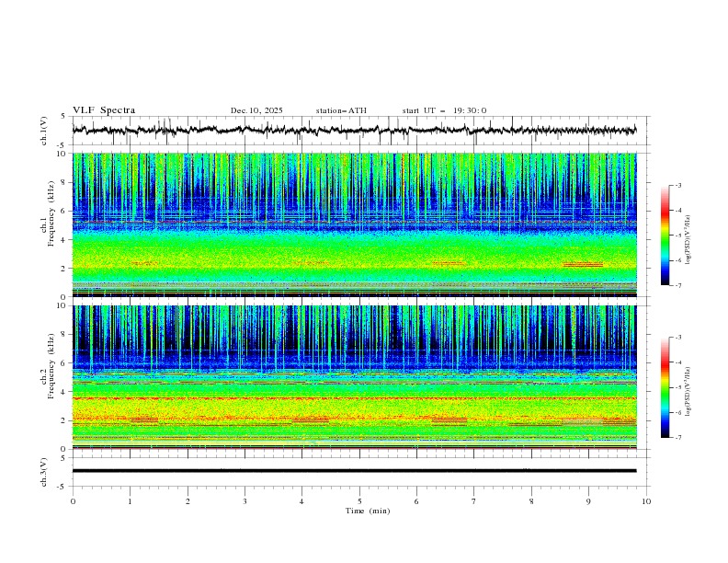
Task: Click the "station=ATH" header label
Action: (341, 110)
